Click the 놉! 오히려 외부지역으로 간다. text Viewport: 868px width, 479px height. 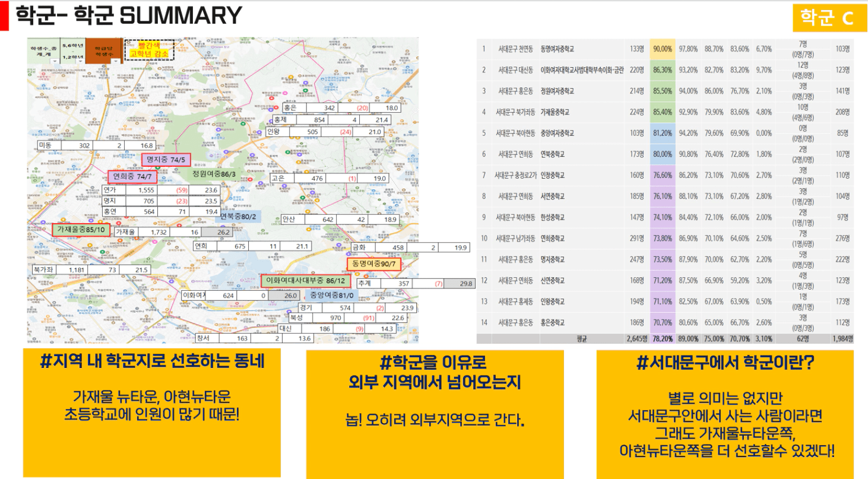(x=436, y=421)
